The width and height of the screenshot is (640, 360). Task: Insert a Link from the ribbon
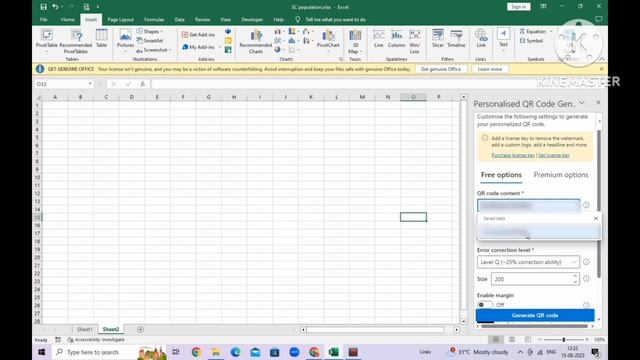tap(481, 39)
